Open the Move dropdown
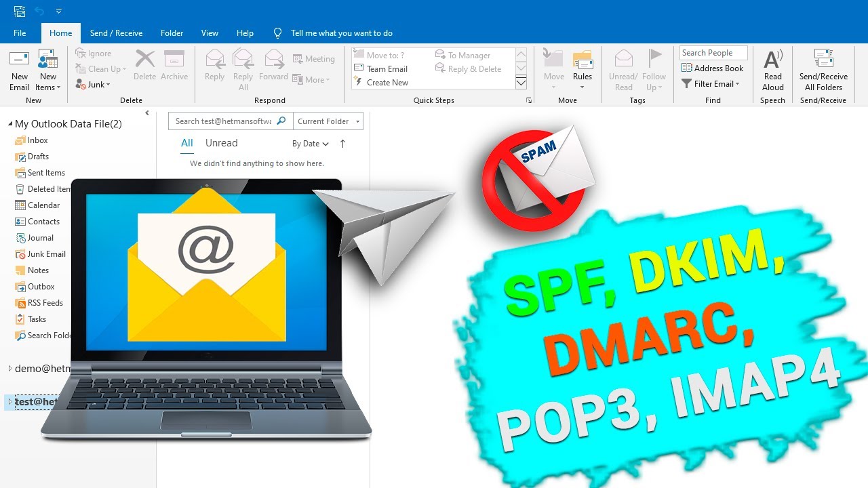Viewport: 868px width, 488px height. pos(554,70)
